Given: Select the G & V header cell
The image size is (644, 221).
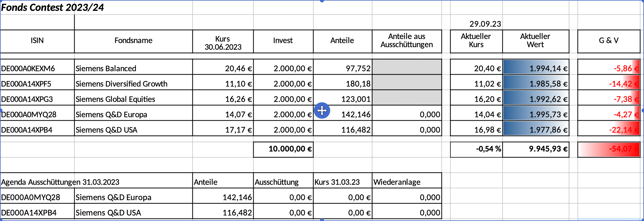Looking at the screenshot, I should [609, 41].
